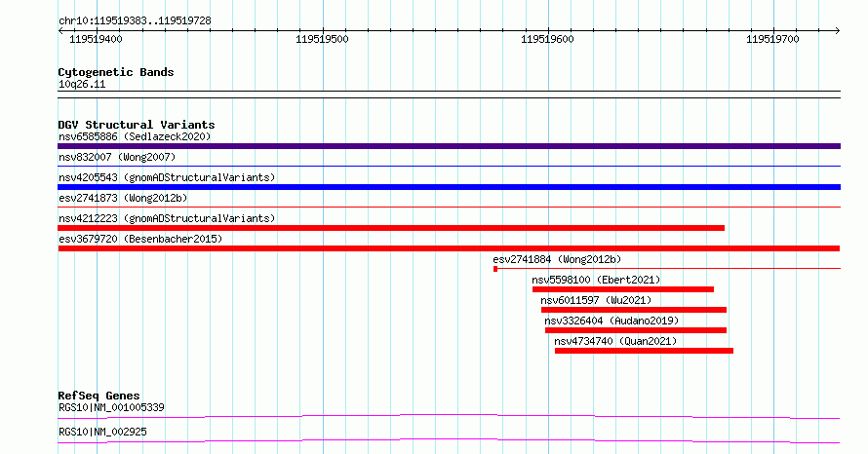Screen dimensions: 868x454
Task: Click the nsv4734740 (Quan2021) label
Action: (x=615, y=341)
